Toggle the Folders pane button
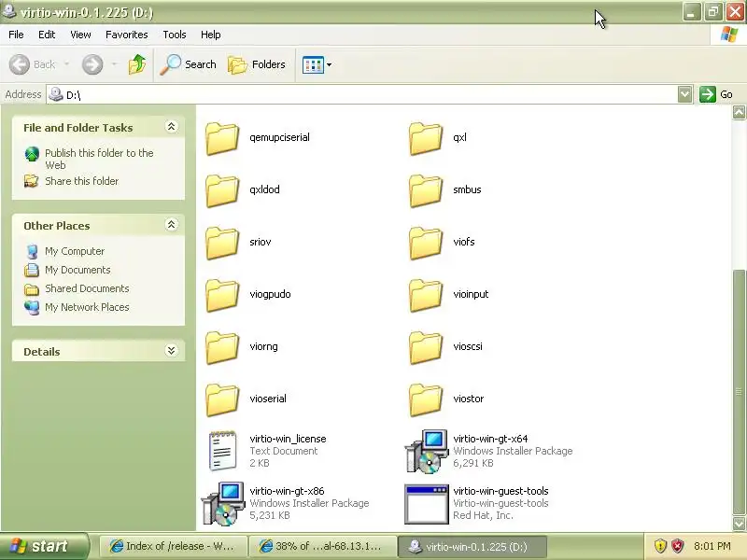 257,64
